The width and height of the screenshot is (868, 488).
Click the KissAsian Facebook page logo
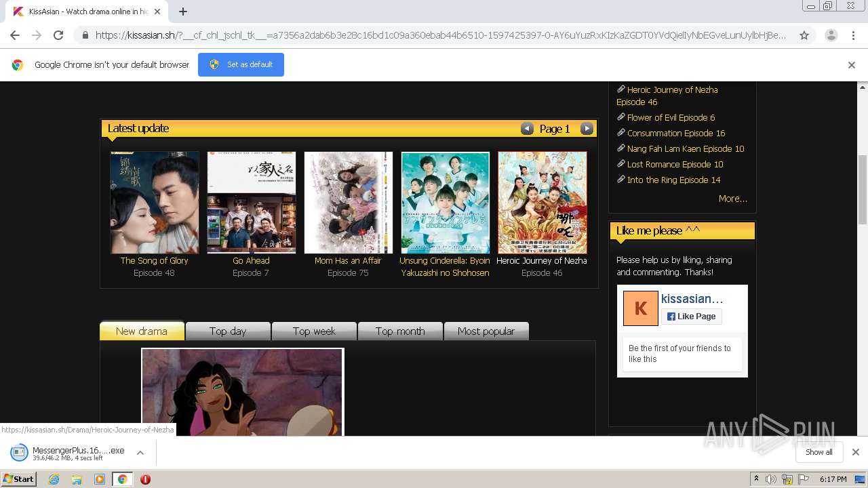pyautogui.click(x=640, y=308)
